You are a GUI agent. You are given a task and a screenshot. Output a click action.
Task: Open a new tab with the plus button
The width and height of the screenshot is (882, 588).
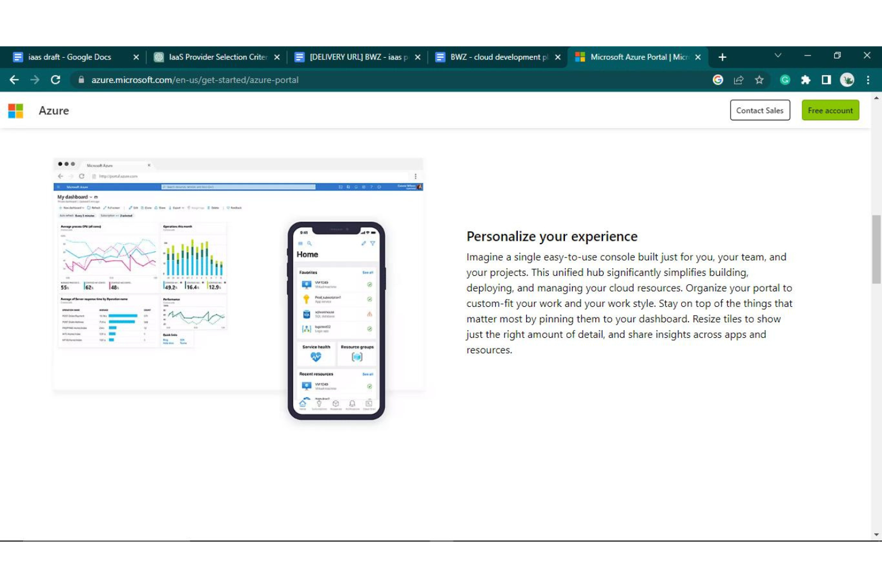(x=722, y=57)
